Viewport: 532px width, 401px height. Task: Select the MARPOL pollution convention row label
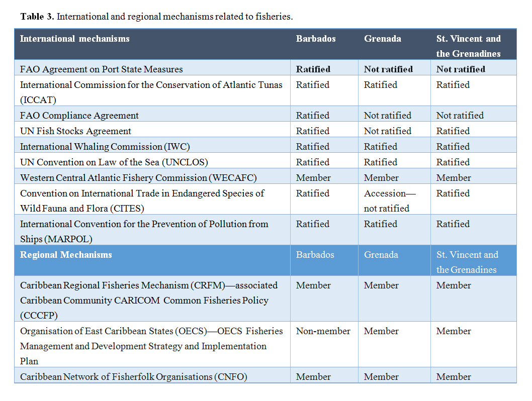click(144, 231)
